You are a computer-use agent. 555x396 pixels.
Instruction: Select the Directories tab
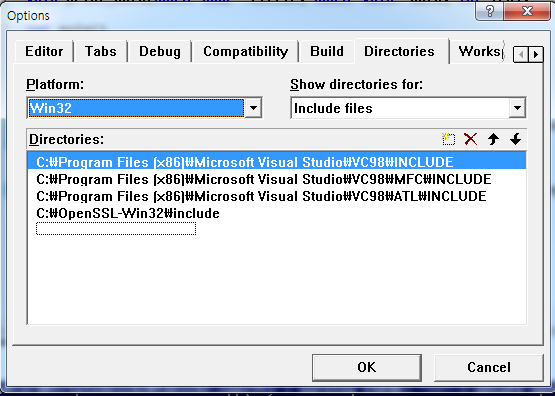[400, 51]
